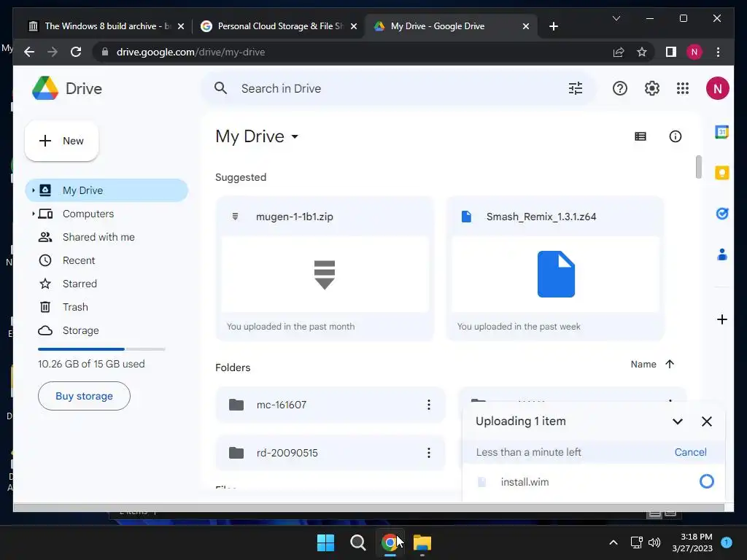Open Shared with me
The image size is (747, 560).
point(107,237)
